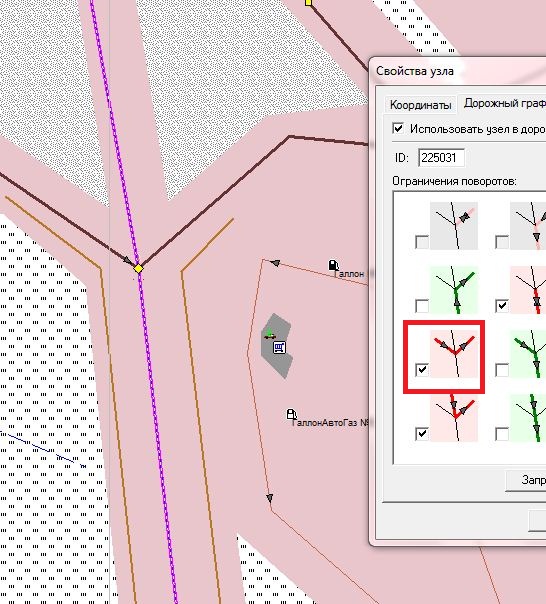546x604 pixels.
Task: Click the gray building polygon on map
Action: coord(277,346)
